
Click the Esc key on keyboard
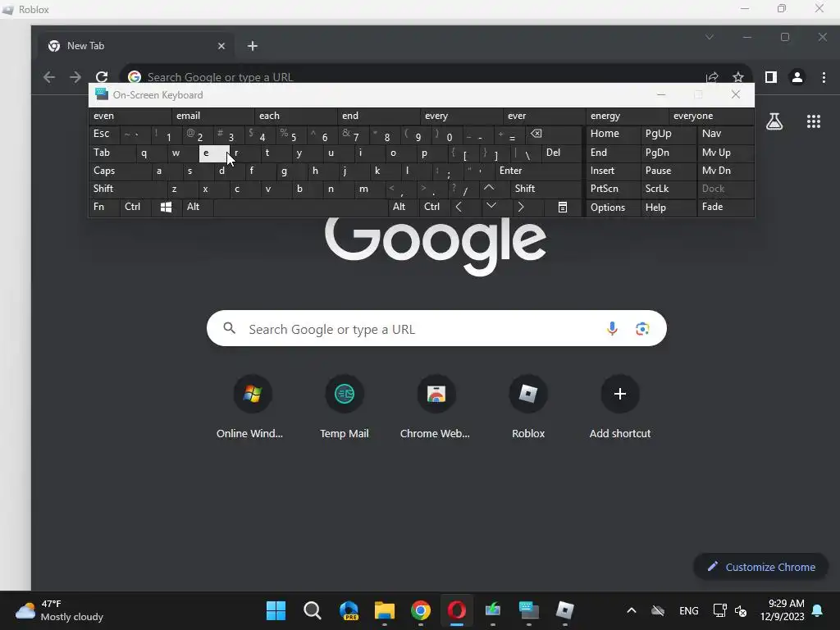[x=104, y=134]
